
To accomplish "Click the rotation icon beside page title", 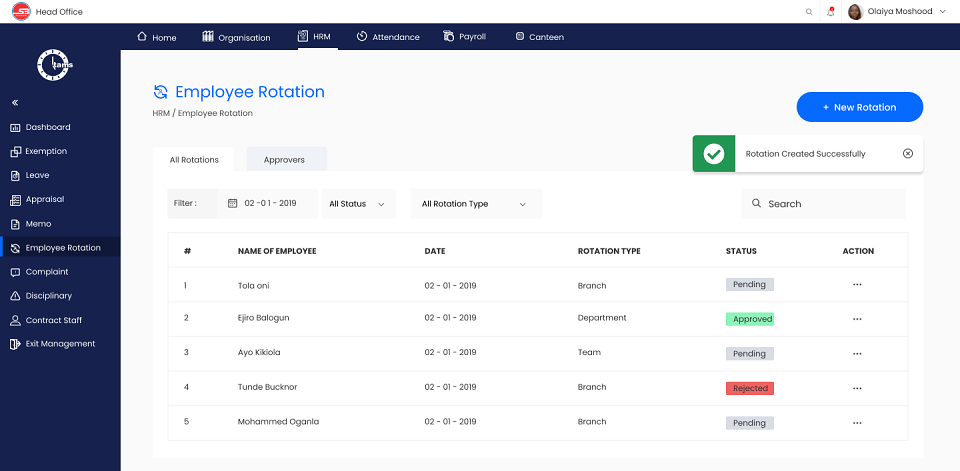I will [x=160, y=92].
